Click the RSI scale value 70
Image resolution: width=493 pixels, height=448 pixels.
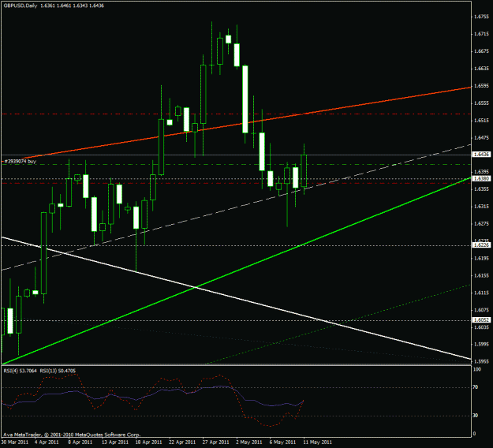point(476,387)
